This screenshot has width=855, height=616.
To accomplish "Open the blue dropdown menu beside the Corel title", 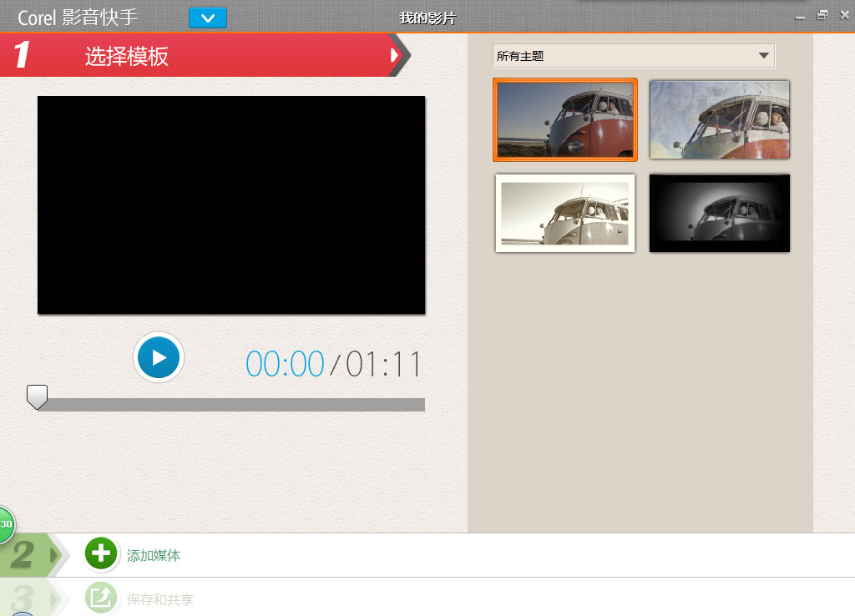I will pos(208,18).
